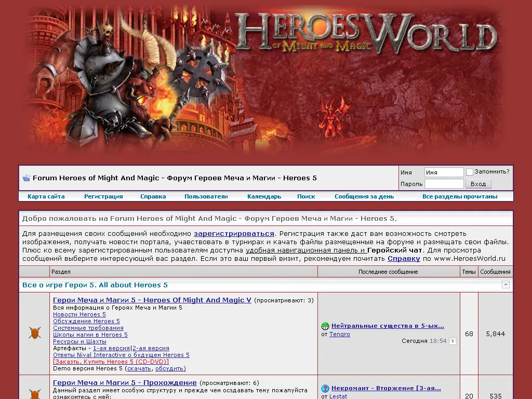Open user Lestat's profile
Screen dimensions: 532x399
(338, 396)
